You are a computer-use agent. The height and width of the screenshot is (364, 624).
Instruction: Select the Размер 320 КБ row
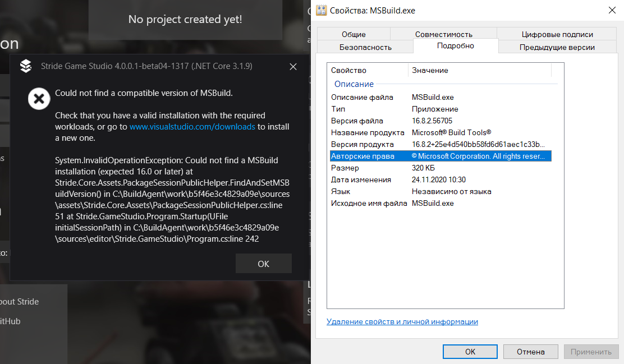[441, 168]
